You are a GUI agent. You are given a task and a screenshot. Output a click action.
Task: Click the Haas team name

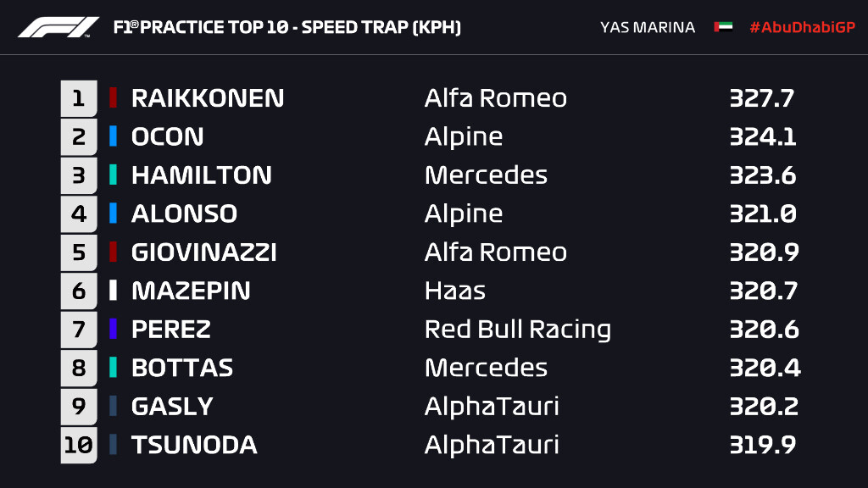454,291
